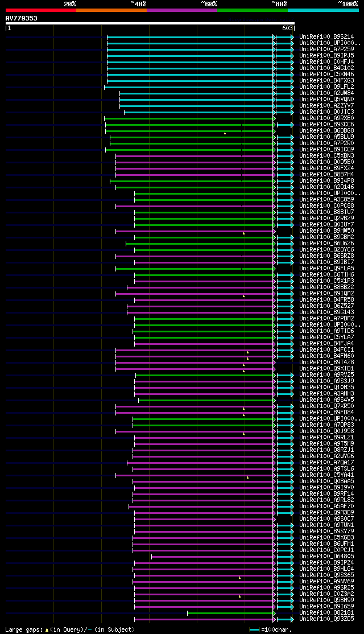Select hit label UniRef100_A2WW84

point(326,93)
